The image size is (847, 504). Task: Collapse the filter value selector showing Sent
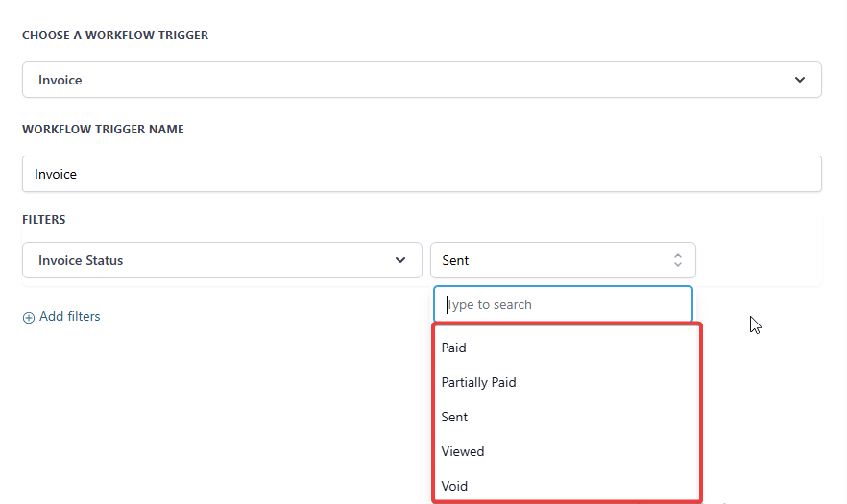[563, 260]
